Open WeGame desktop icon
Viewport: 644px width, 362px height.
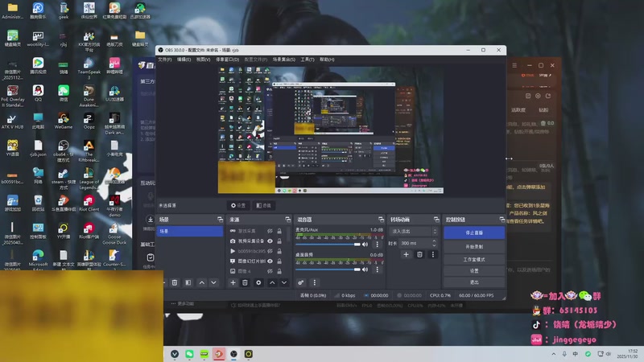(x=64, y=121)
